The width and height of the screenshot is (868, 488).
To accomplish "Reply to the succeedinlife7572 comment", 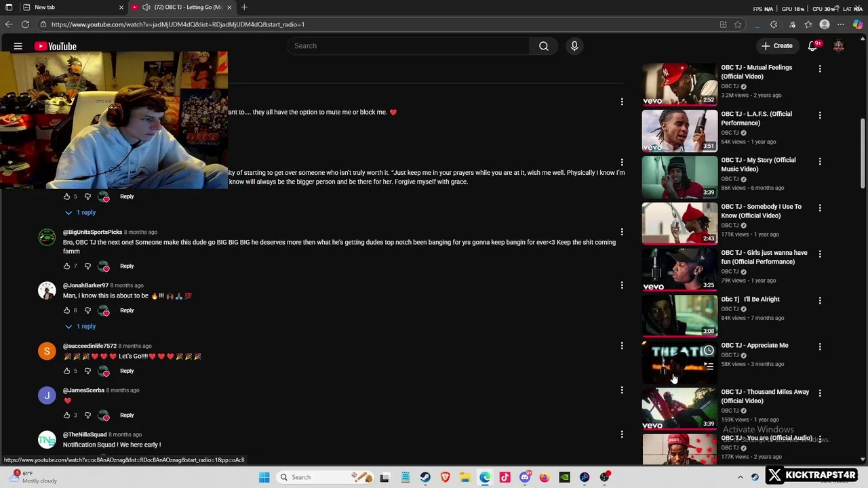I will pos(127,371).
